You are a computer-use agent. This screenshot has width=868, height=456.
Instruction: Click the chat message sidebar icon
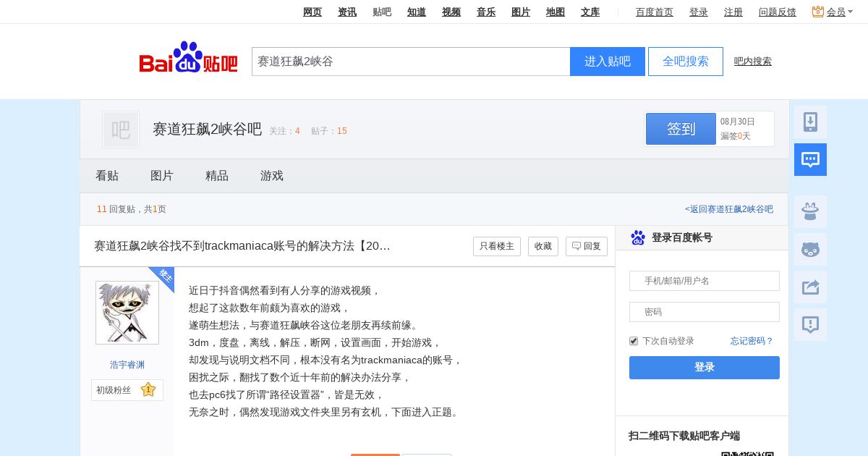[x=810, y=160]
